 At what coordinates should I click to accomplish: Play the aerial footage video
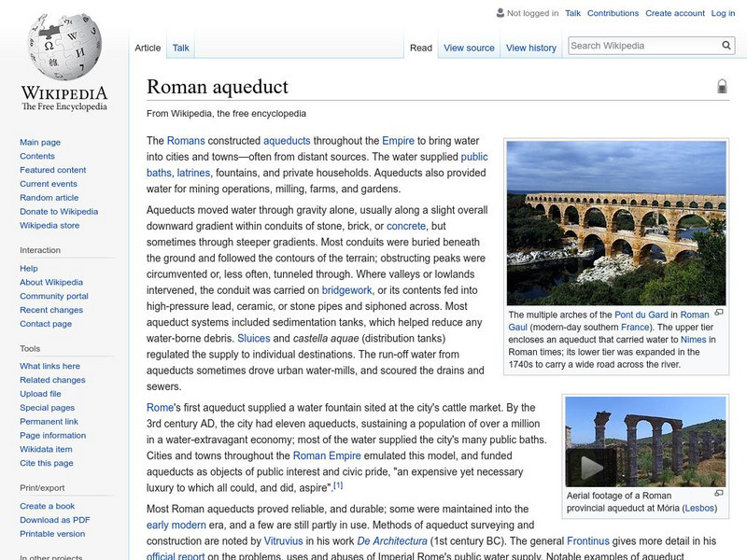pos(591,468)
